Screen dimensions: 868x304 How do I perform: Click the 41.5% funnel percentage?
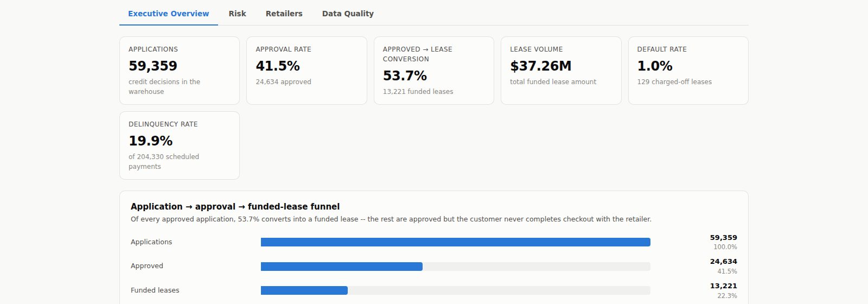pyautogui.click(x=727, y=271)
